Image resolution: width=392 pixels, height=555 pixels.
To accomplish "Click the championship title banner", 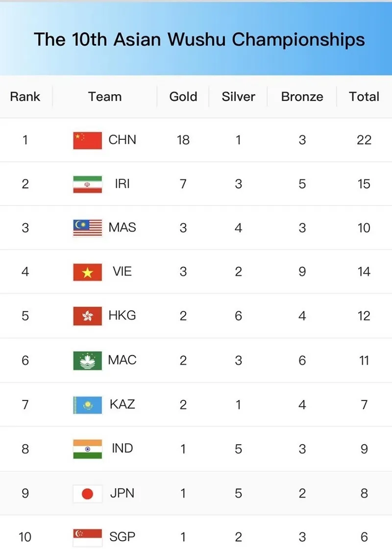I will (199, 39).
